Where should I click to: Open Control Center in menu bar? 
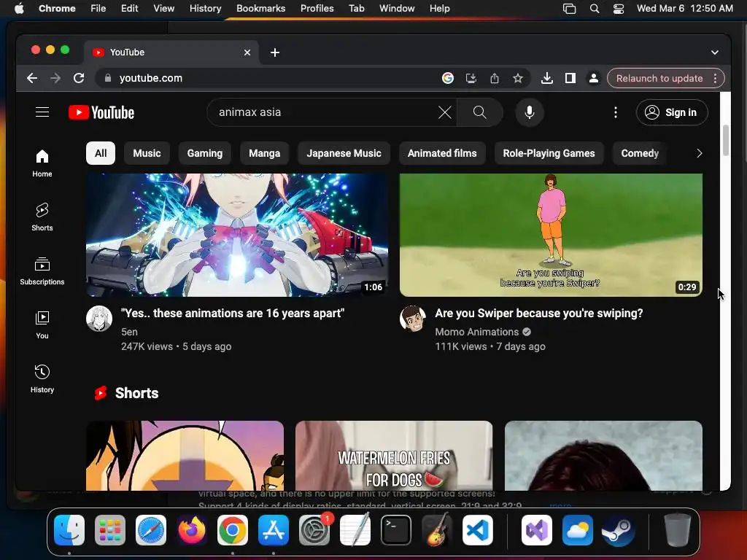pyautogui.click(x=619, y=9)
